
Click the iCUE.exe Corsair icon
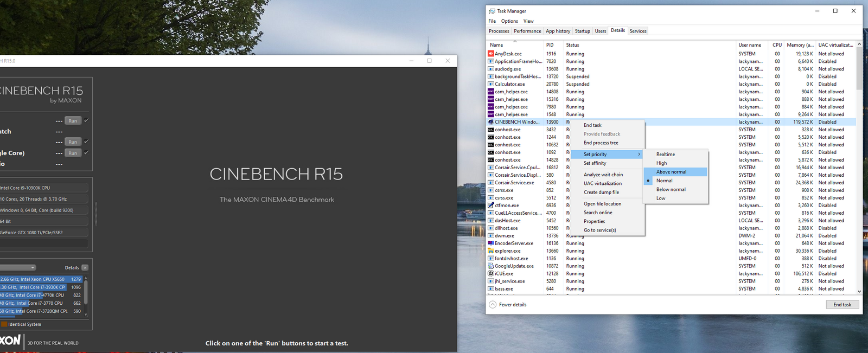pos(491,274)
